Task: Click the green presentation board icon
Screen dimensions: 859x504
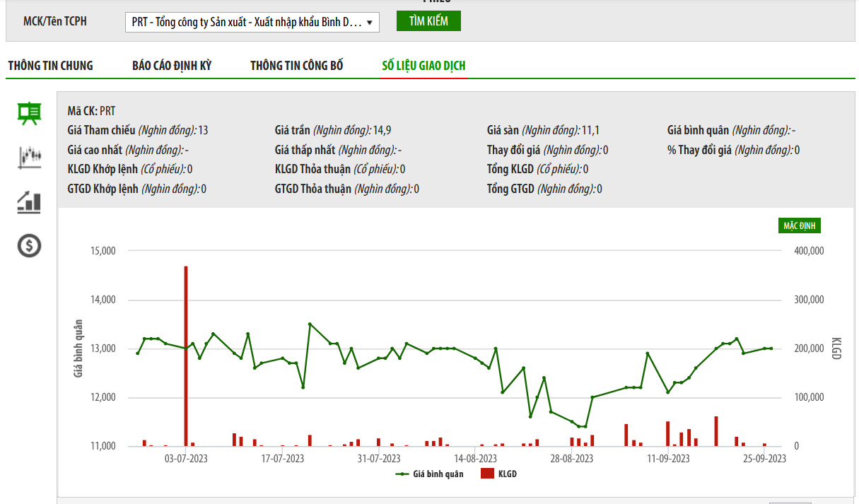Action: tap(29, 113)
